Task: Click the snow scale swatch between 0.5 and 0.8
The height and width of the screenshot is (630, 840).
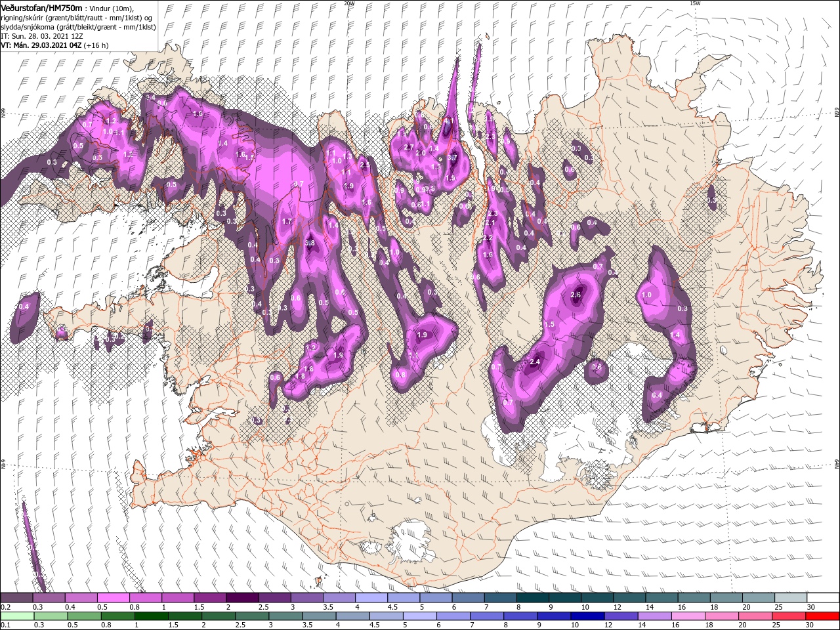Action: coord(113,598)
